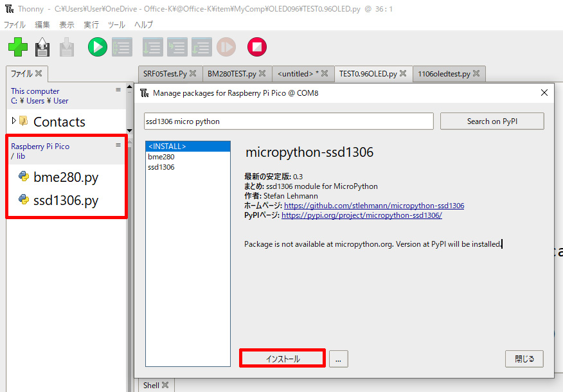The width and height of the screenshot is (563, 392).
Task: Open the ツール menu
Action: coord(117,24)
